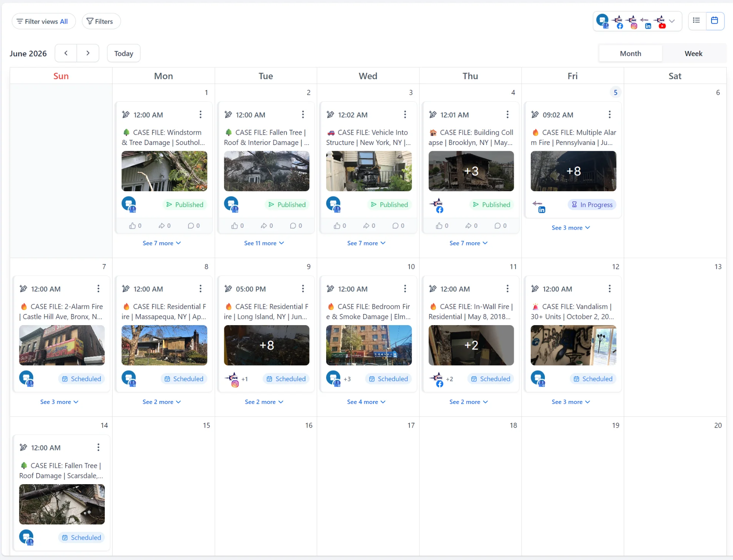Open options menu for Fallen Tree Roof & Interior post
Viewport: 733px width, 560px height.
coord(303,115)
